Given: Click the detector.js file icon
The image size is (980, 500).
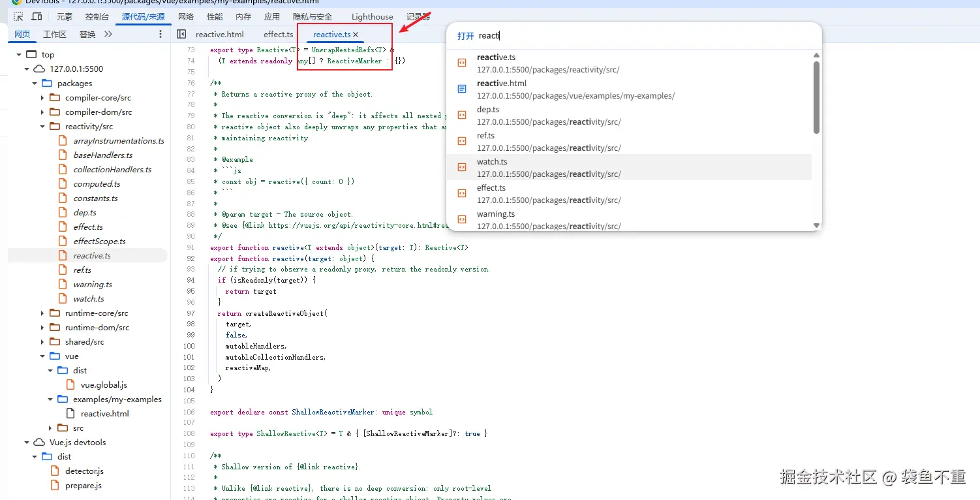Looking at the screenshot, I should [55, 471].
